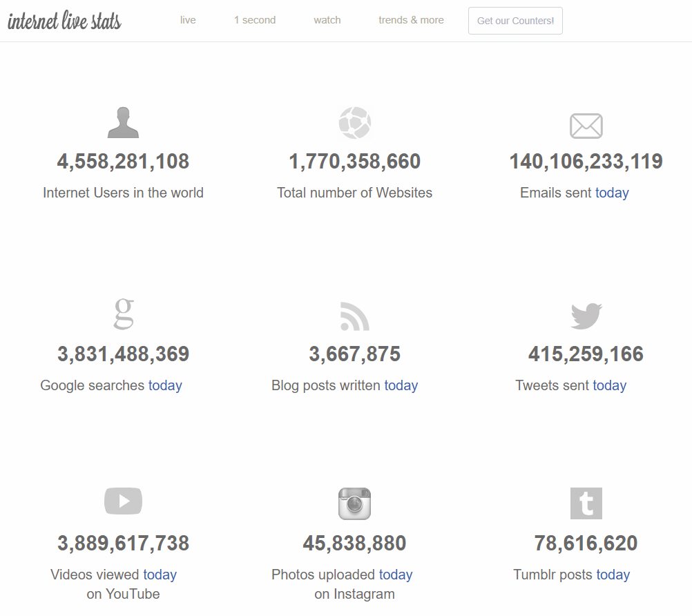Click the 3,831,488,369 Google searches counter

(124, 354)
